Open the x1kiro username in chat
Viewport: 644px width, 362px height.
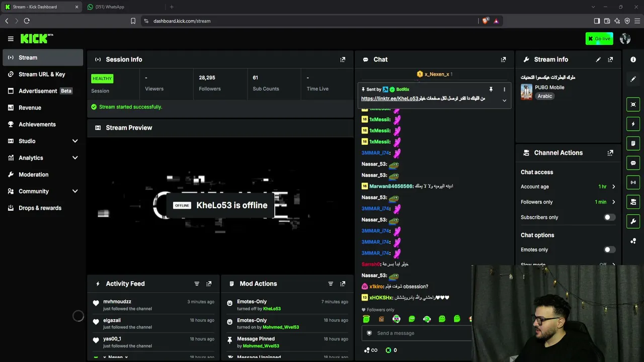(x=376, y=287)
